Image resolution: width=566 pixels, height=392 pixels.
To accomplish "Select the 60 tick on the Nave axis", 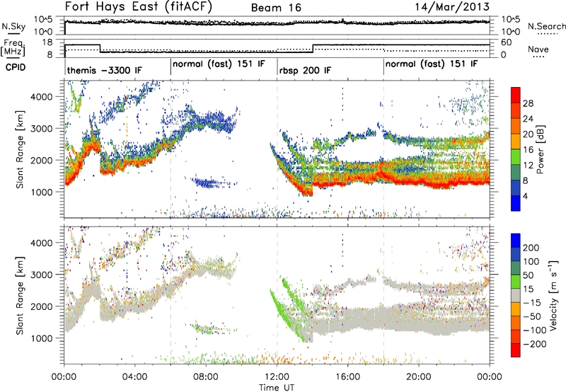I will click(x=507, y=42).
